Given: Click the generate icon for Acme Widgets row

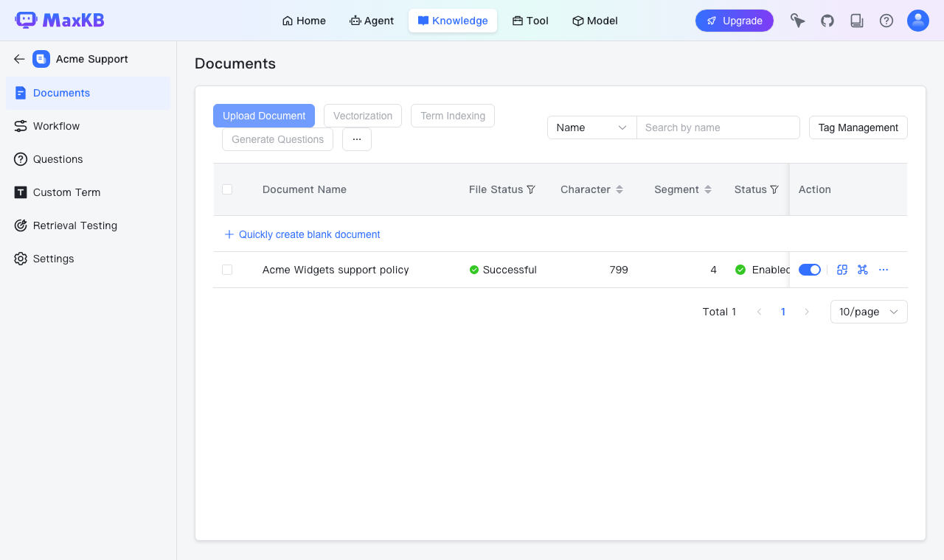Looking at the screenshot, I should (x=863, y=270).
